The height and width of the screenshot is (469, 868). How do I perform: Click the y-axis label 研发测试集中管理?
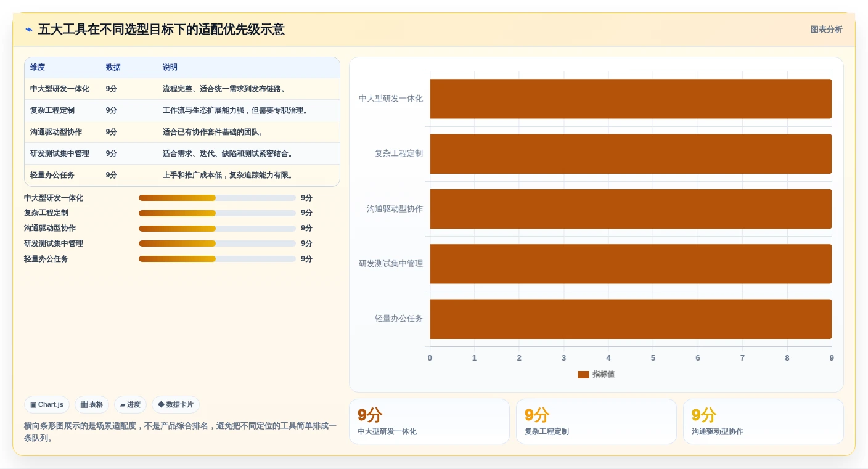(x=391, y=264)
